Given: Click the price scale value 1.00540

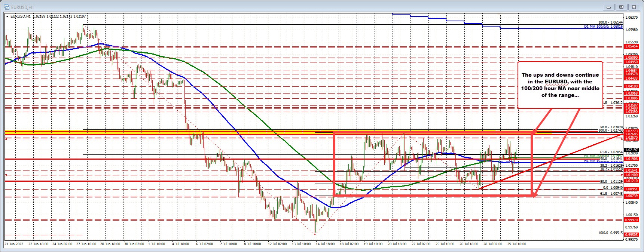Looking at the screenshot, I should (x=631, y=202).
